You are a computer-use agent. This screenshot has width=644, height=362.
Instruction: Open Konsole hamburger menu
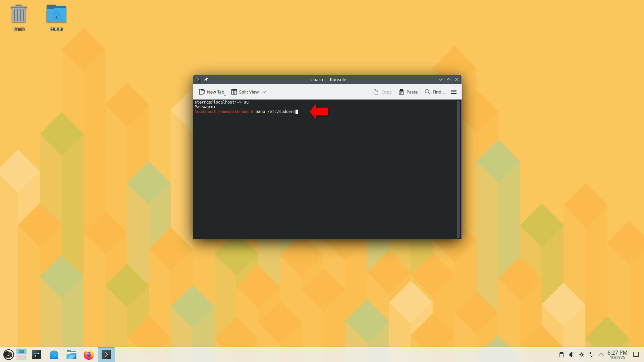(x=453, y=92)
